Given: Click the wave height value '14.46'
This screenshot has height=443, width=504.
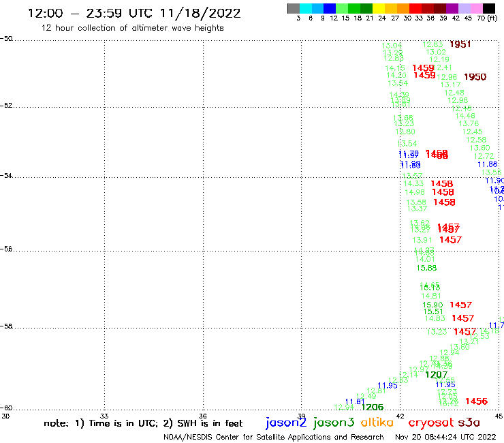Looking at the screenshot, I should point(465,116).
